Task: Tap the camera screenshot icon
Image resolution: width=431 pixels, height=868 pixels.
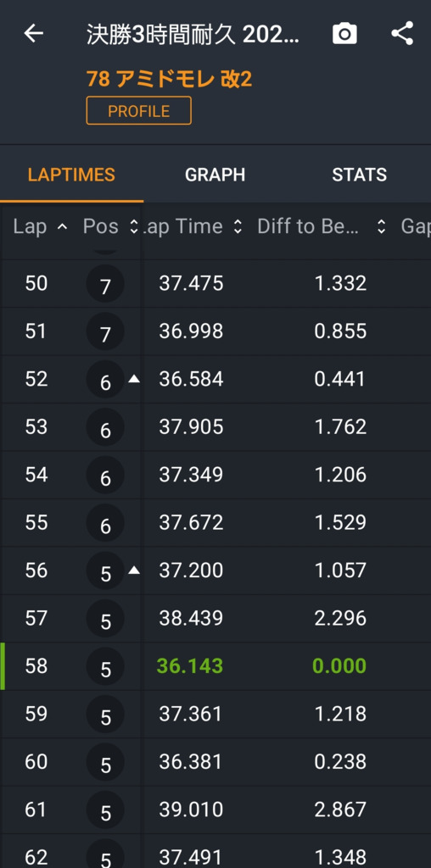Action: tap(344, 34)
